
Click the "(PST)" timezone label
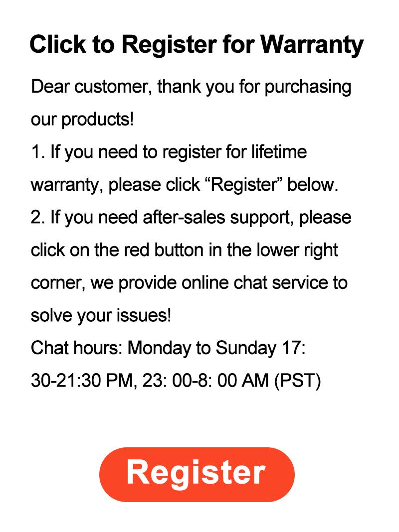pyautogui.click(x=298, y=381)
